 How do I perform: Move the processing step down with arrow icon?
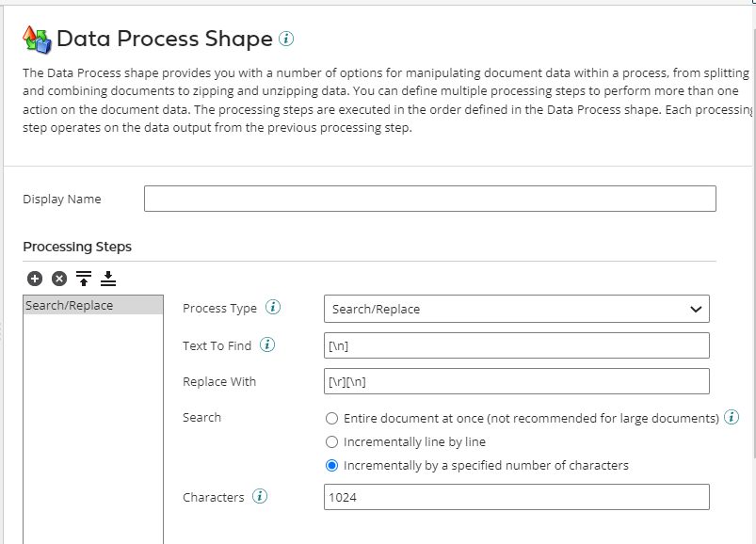coord(107,279)
